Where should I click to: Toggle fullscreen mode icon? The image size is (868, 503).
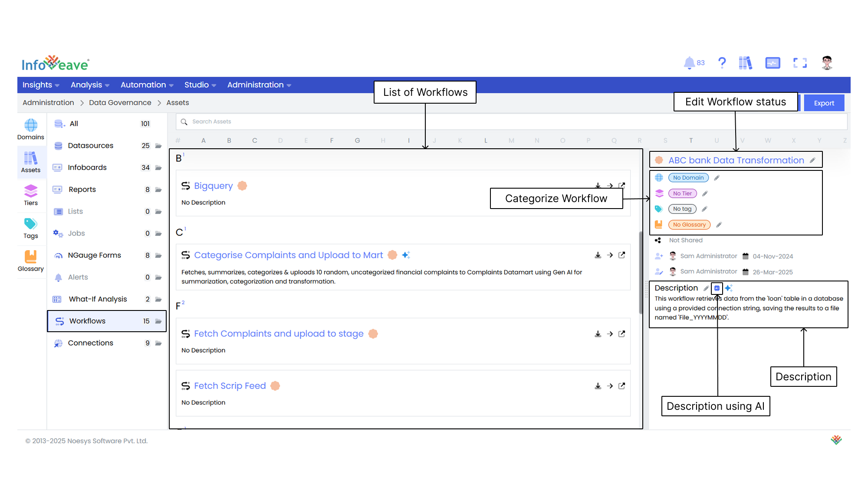[x=800, y=63]
